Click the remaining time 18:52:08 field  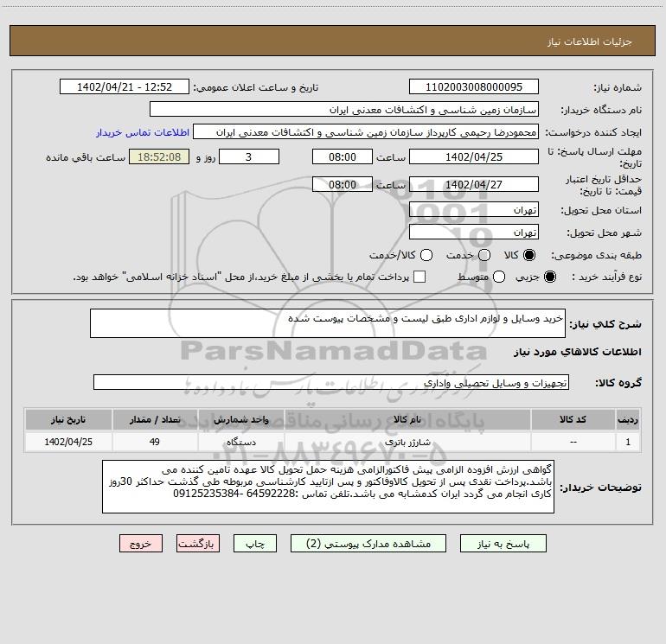coord(159,156)
